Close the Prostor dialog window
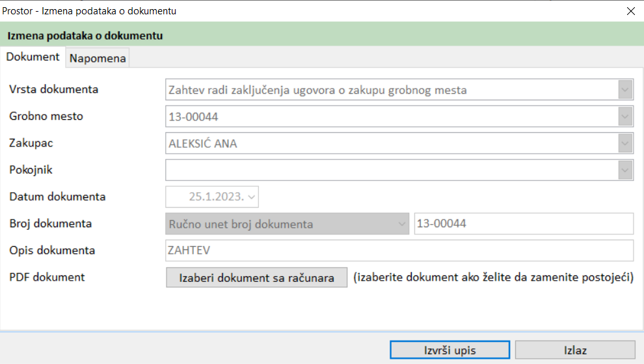This screenshot has height=364, width=644. pyautogui.click(x=630, y=10)
